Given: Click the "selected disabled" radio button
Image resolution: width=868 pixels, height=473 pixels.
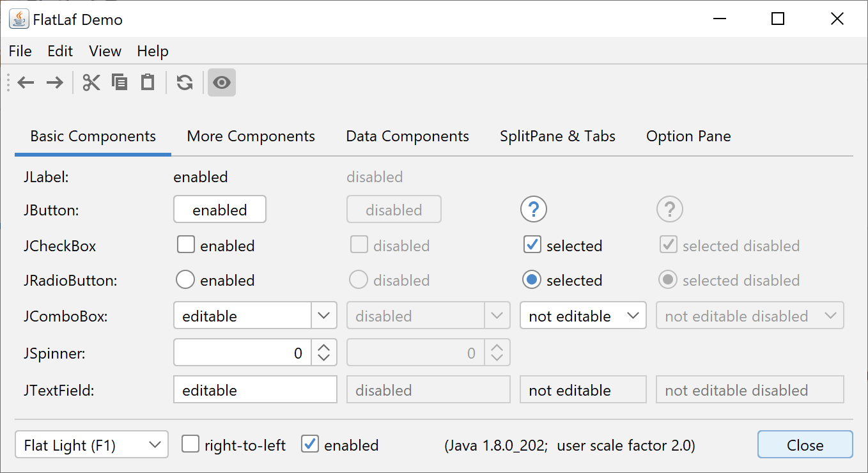Looking at the screenshot, I should click(669, 279).
